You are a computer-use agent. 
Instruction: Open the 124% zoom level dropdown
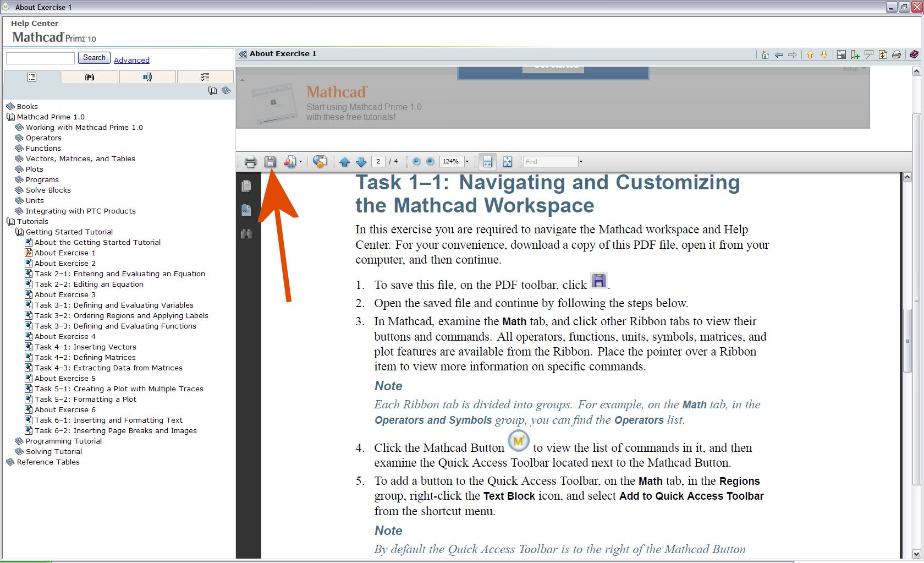coord(468,162)
